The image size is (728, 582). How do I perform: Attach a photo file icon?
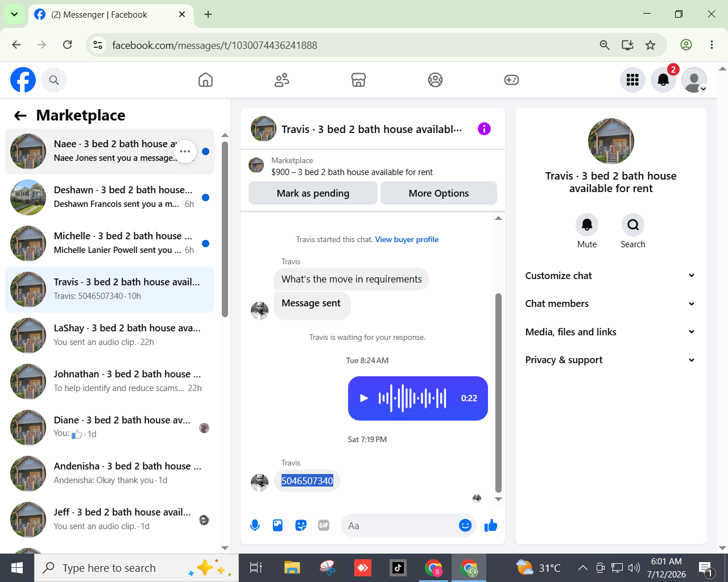[x=278, y=526]
